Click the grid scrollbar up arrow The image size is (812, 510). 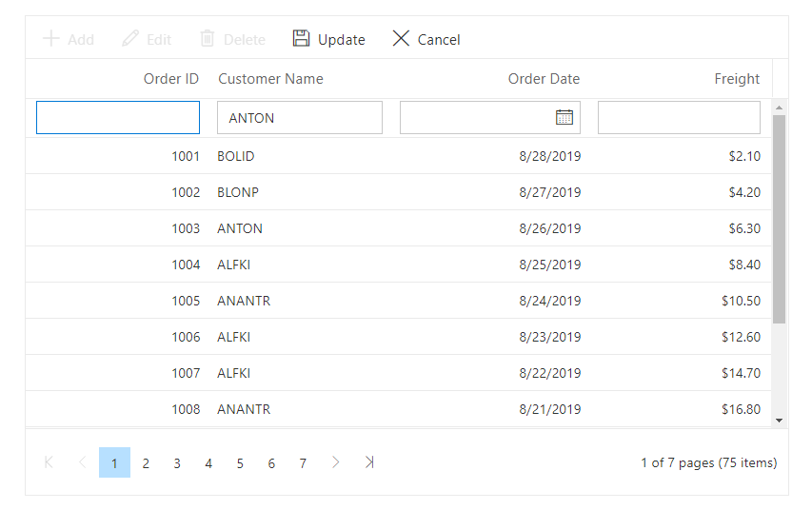[780, 108]
